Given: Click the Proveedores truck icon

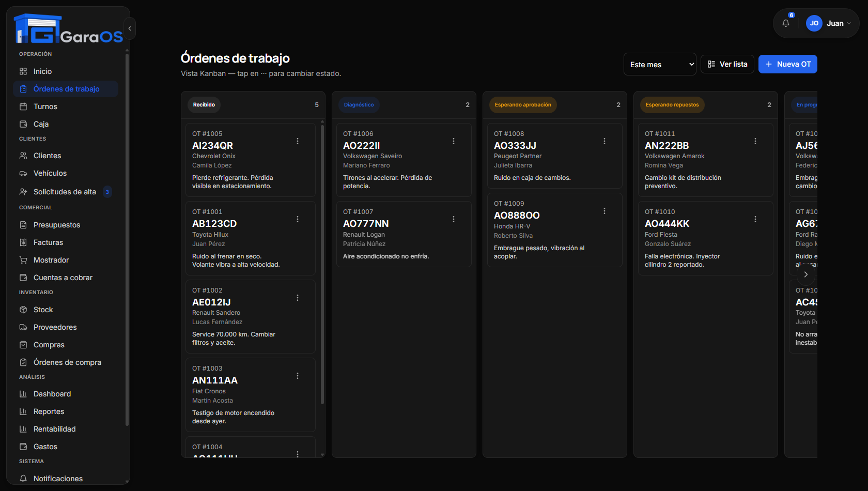Looking at the screenshot, I should [23, 327].
